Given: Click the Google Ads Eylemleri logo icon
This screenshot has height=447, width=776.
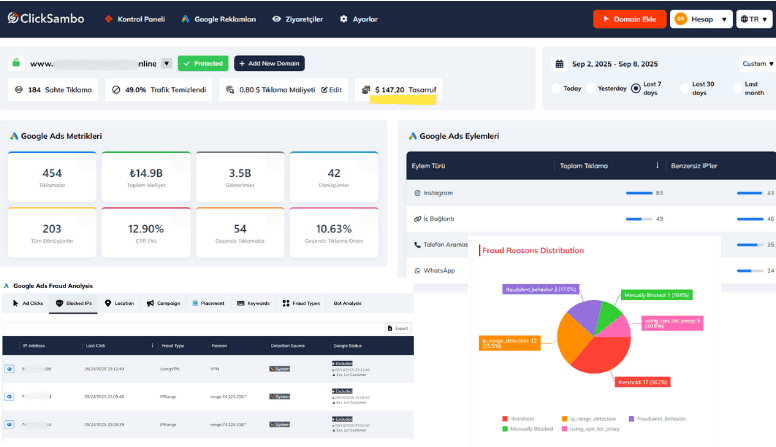Looking at the screenshot, I should coord(412,136).
